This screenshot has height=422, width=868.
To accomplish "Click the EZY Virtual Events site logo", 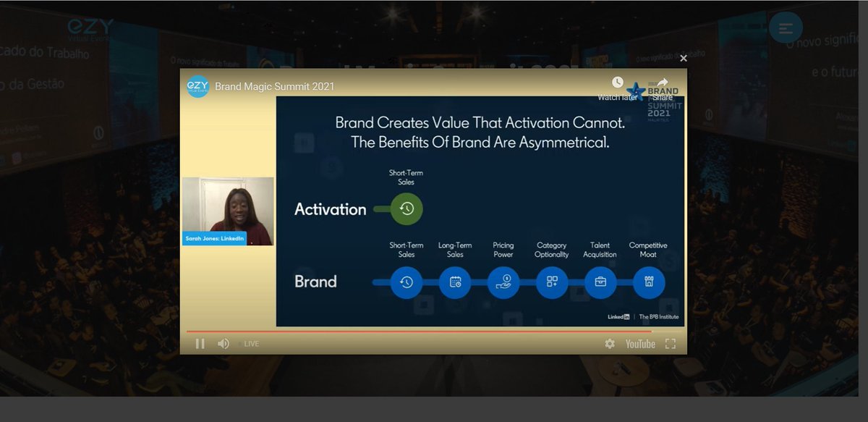I will click(x=90, y=29).
